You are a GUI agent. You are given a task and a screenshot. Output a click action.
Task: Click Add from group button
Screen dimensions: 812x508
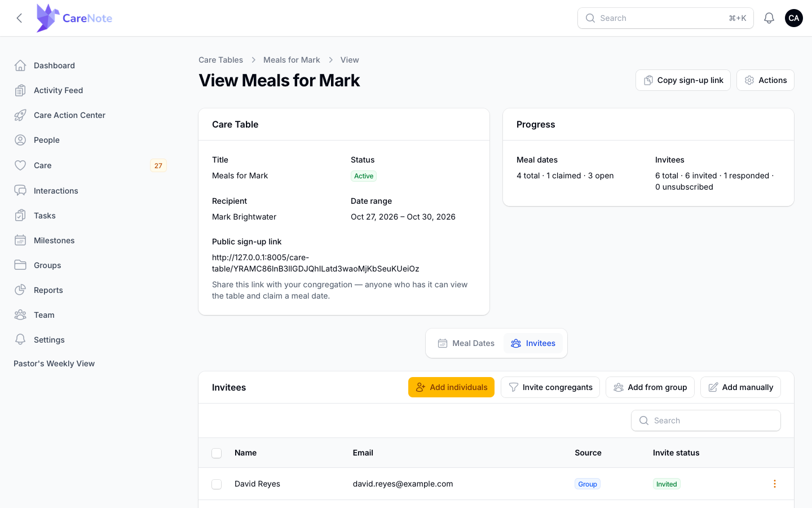point(650,387)
